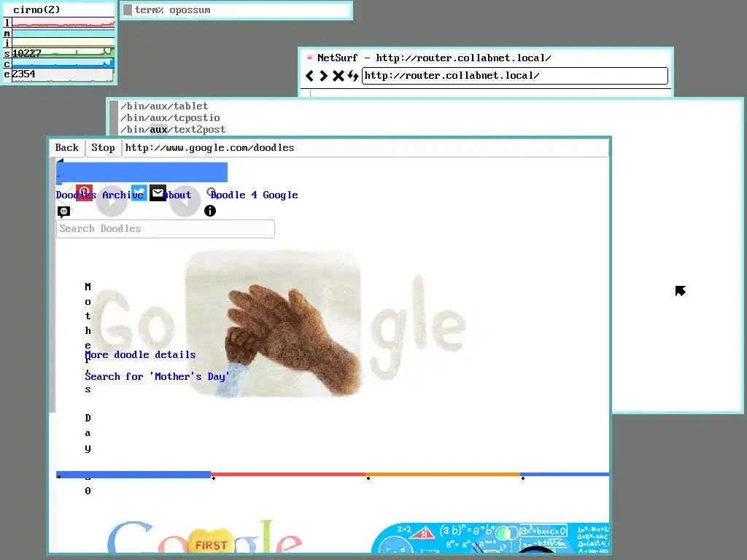Open the Doodle 4 Google link

pos(255,195)
